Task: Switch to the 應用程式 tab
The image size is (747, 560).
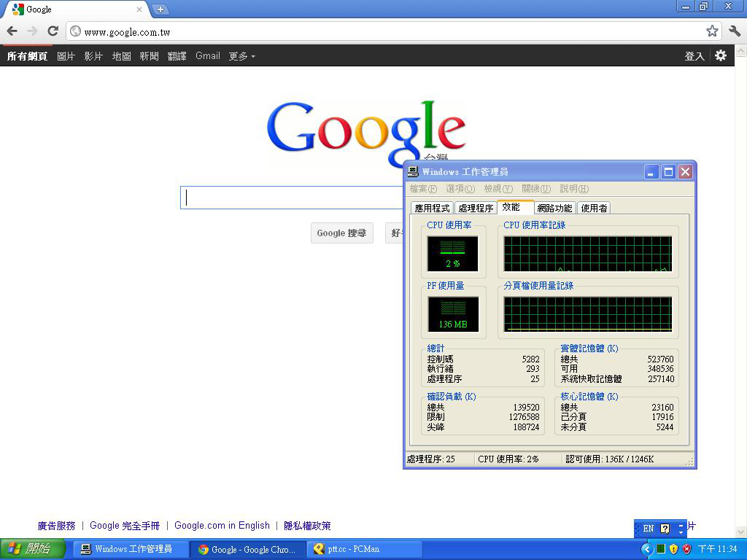Action: (x=432, y=208)
